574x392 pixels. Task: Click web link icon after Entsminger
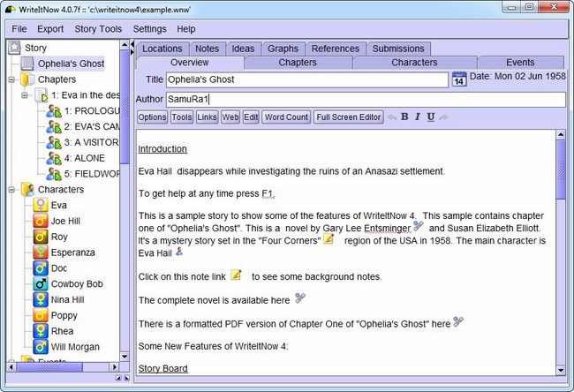(418, 226)
